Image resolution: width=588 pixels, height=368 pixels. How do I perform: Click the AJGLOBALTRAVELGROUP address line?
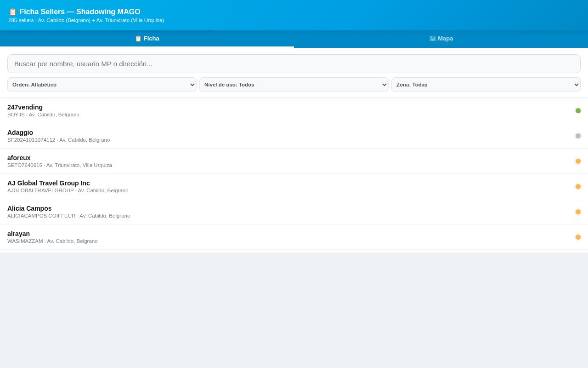click(68, 190)
